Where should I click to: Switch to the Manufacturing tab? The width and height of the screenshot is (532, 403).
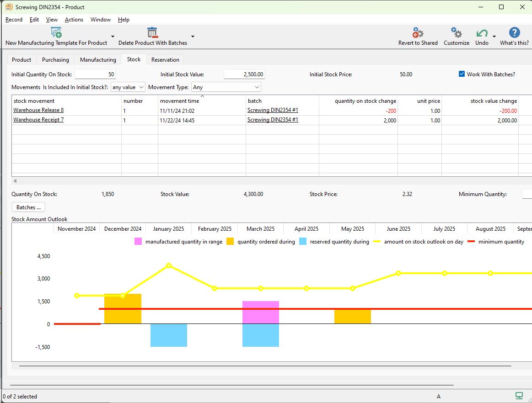point(98,59)
